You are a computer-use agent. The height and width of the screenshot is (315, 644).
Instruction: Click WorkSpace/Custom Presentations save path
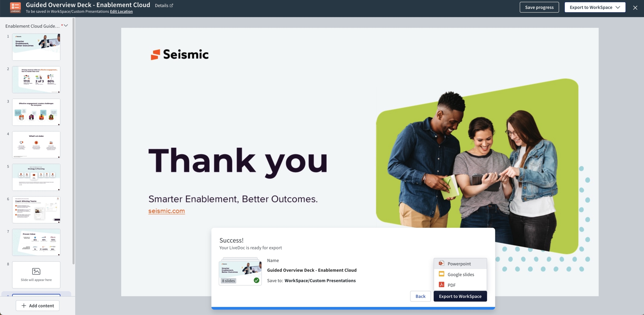tap(320, 281)
